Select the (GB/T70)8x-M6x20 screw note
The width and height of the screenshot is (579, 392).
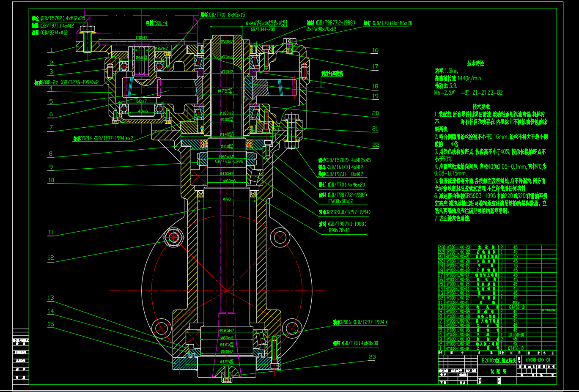(388, 23)
